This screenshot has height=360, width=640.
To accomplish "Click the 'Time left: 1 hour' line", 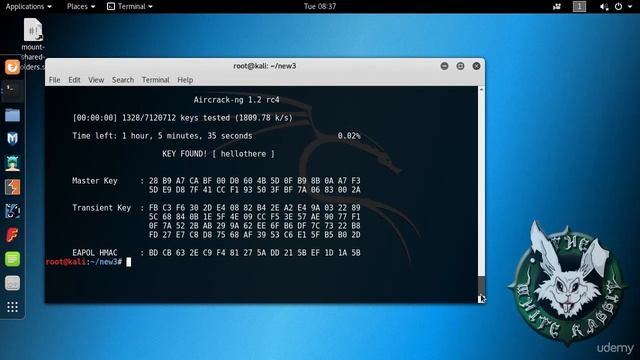I will (162, 136).
